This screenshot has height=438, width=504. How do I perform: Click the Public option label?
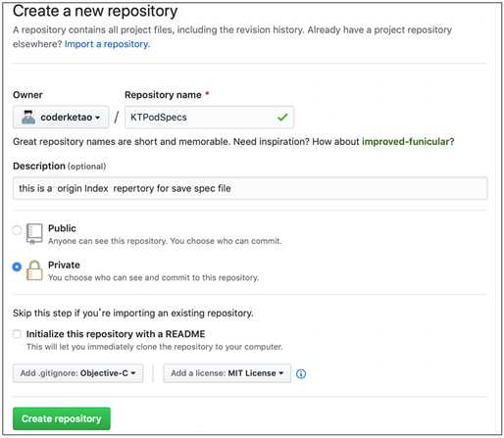[62, 228]
